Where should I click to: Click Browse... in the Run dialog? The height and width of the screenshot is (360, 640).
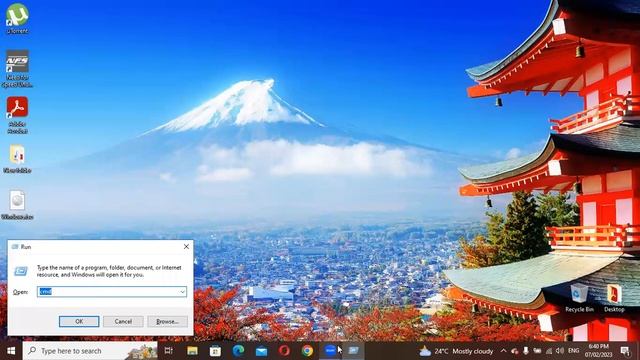(167, 321)
